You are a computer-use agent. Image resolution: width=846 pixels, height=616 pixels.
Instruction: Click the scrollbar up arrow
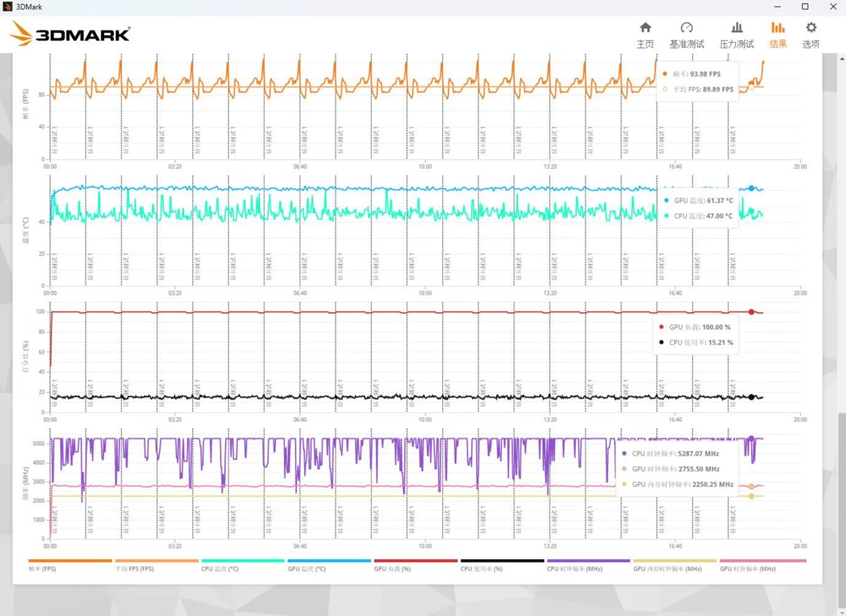[842, 58]
